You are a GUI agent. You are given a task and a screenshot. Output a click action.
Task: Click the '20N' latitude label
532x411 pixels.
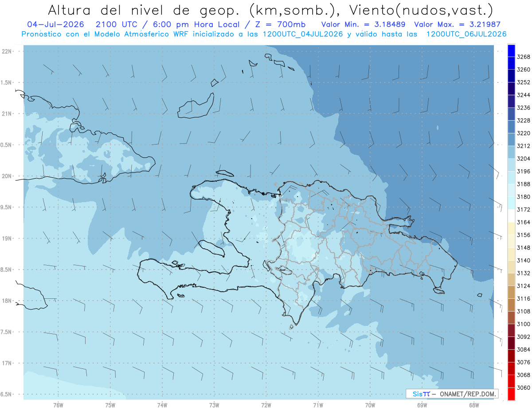[7, 176]
